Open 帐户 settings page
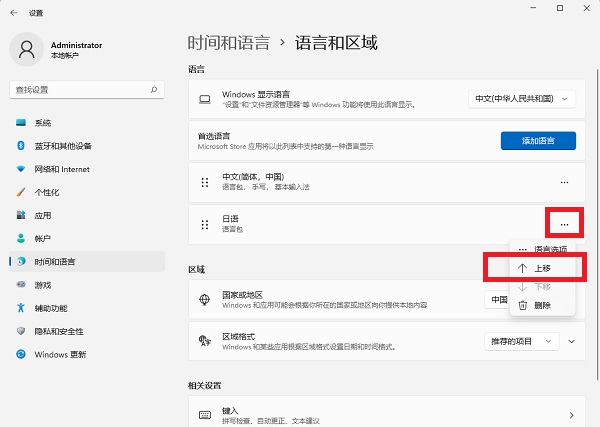Screen dimensions: 600x427 43,238
